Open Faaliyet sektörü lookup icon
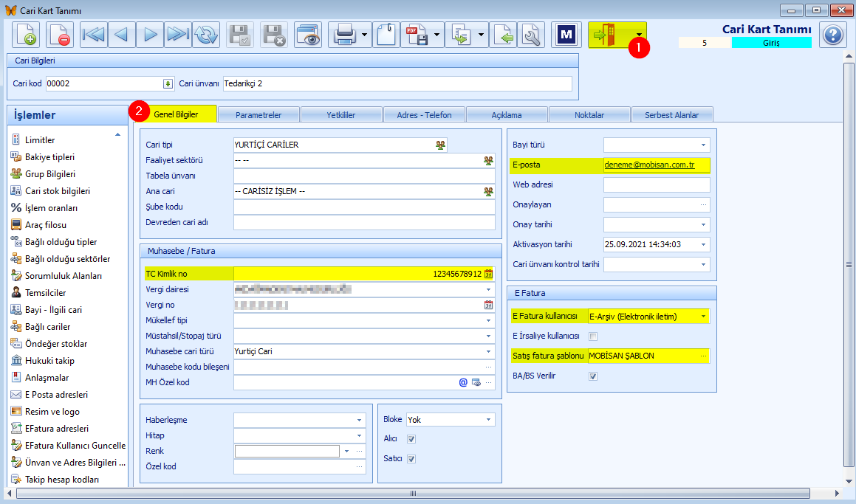 (489, 160)
